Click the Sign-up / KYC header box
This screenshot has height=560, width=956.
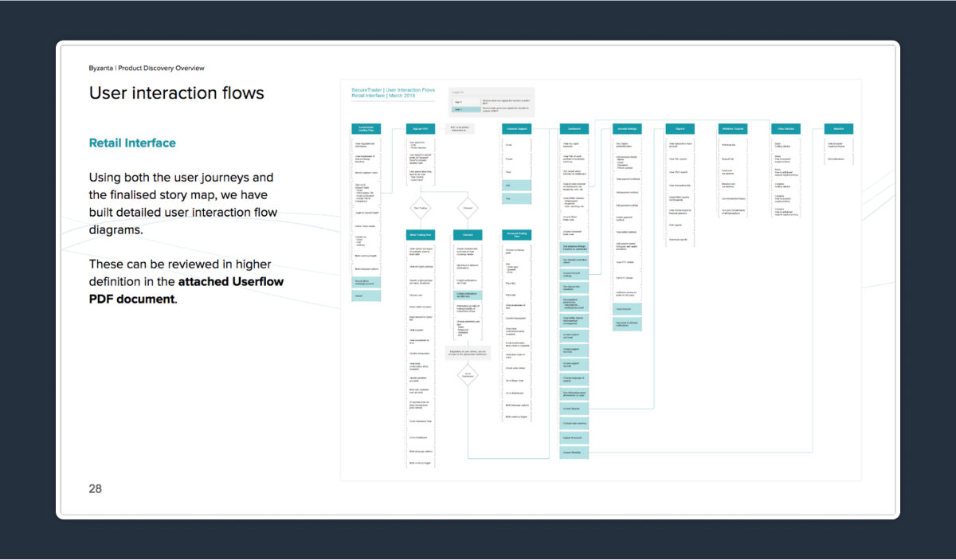420,129
